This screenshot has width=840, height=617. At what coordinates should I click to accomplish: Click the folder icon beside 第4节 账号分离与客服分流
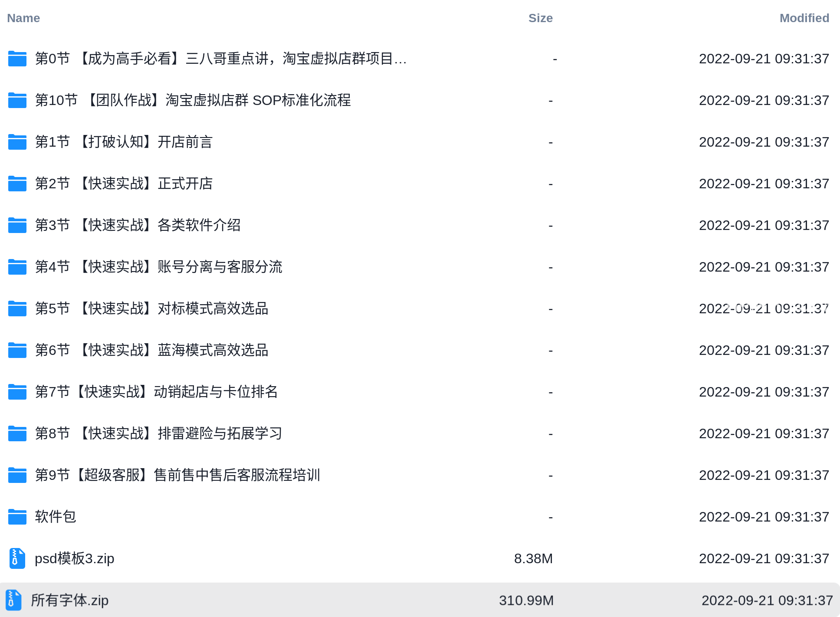click(x=17, y=267)
